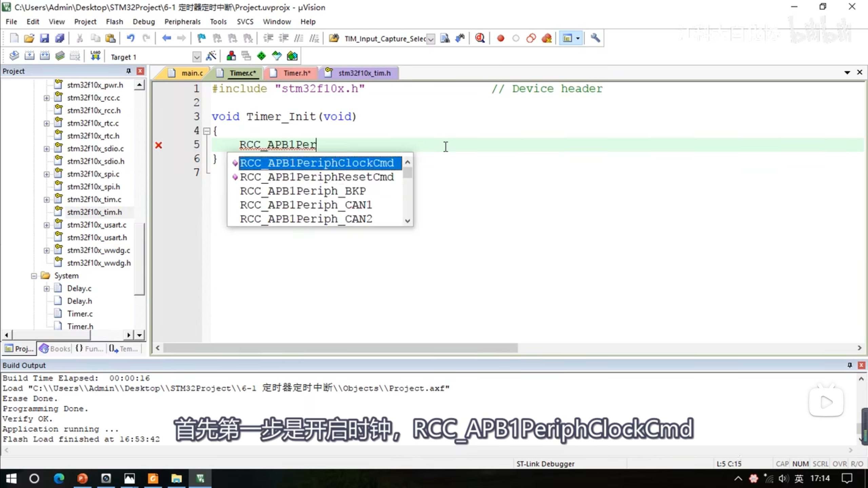Viewport: 868px width, 488px height.
Task: Click the Manage Run-Time Environment green diamond icon
Action: coord(261,56)
